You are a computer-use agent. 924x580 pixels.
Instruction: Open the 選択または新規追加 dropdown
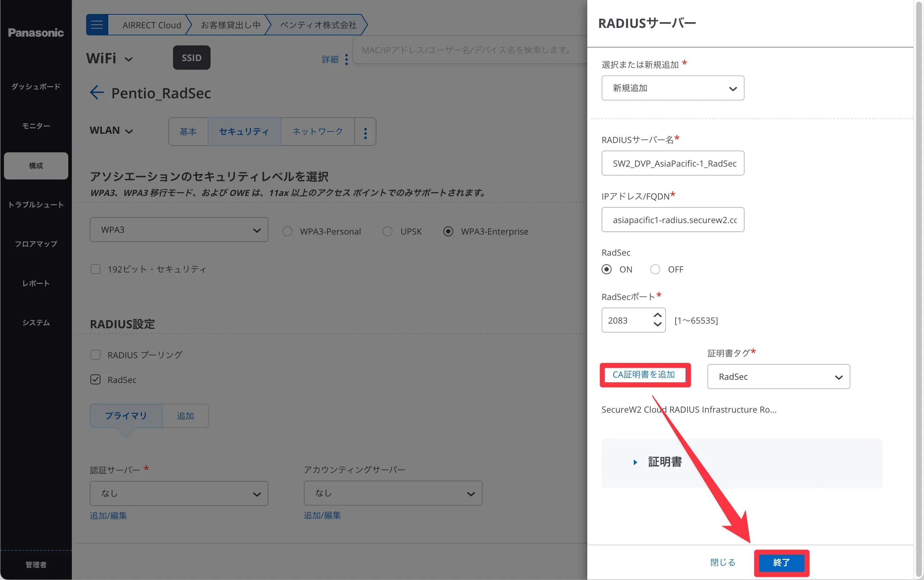tap(672, 88)
